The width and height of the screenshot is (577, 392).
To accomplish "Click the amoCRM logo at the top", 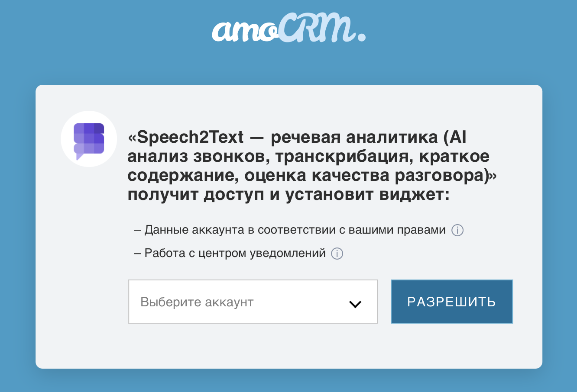I will pyautogui.click(x=288, y=29).
